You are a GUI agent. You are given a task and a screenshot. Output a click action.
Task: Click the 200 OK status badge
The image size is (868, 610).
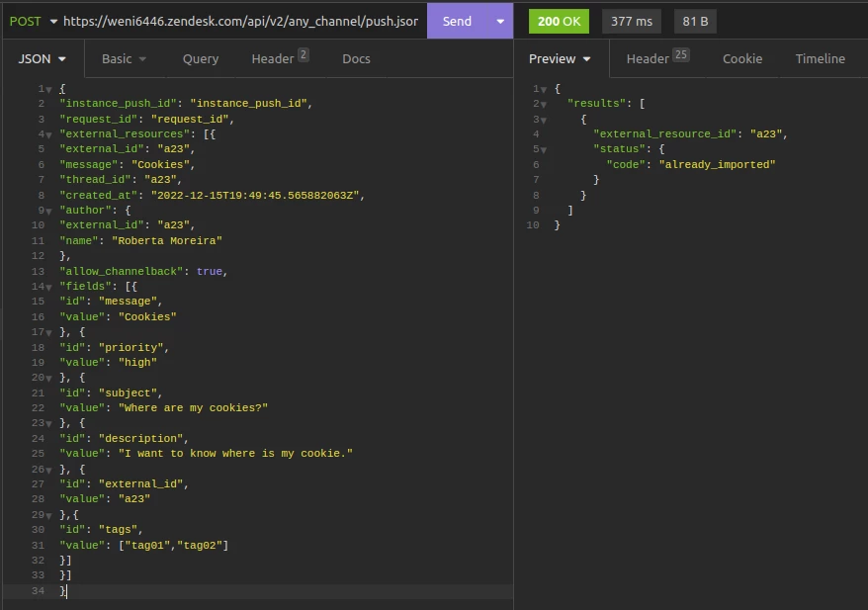pyautogui.click(x=559, y=22)
